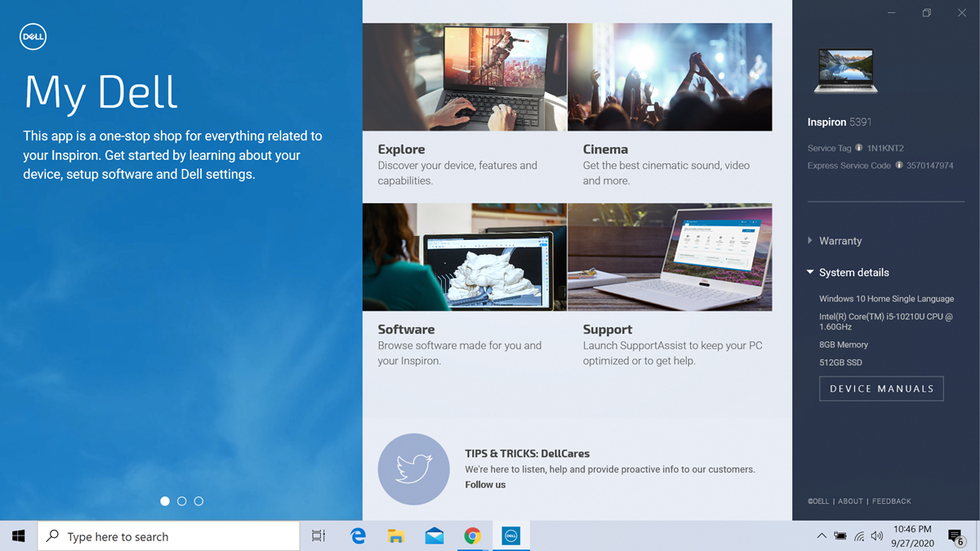Collapse the System details section
980x551 pixels.
[x=848, y=273]
